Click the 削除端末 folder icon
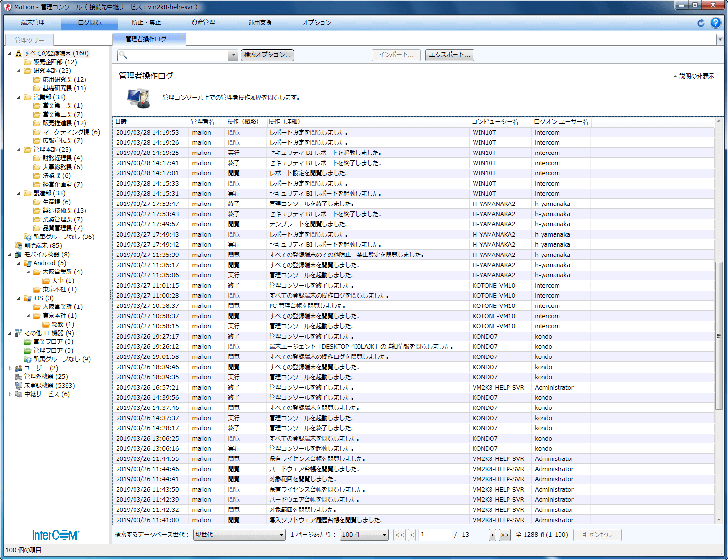728x560 pixels. [x=18, y=246]
